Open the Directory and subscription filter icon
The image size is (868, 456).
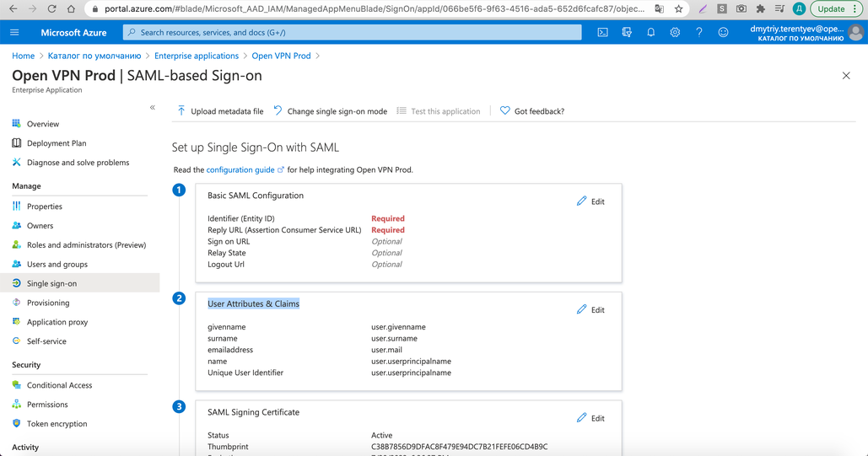[x=627, y=33]
